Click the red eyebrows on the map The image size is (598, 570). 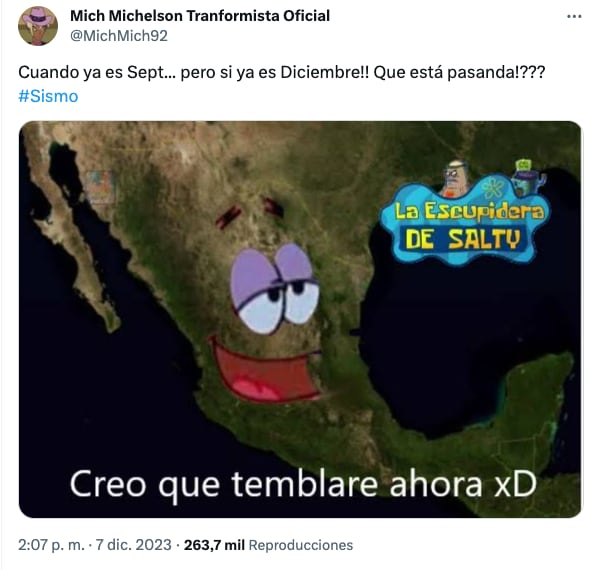point(250,212)
